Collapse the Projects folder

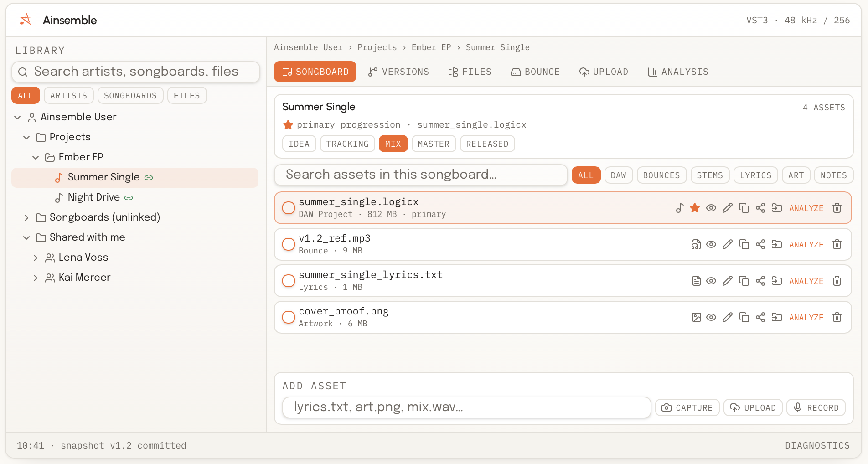click(x=26, y=138)
